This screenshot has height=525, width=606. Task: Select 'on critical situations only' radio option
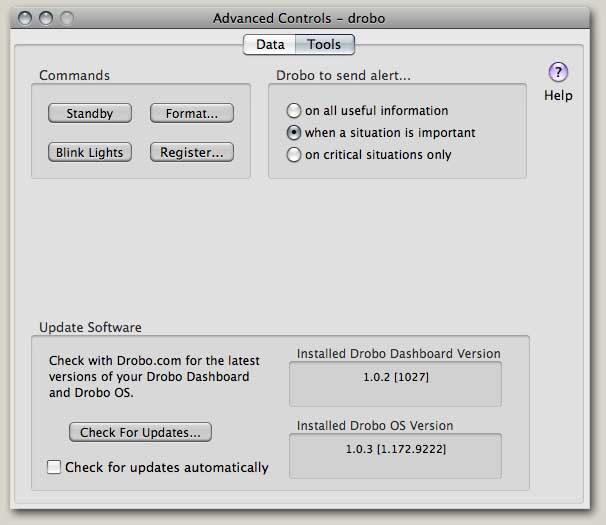click(x=294, y=155)
